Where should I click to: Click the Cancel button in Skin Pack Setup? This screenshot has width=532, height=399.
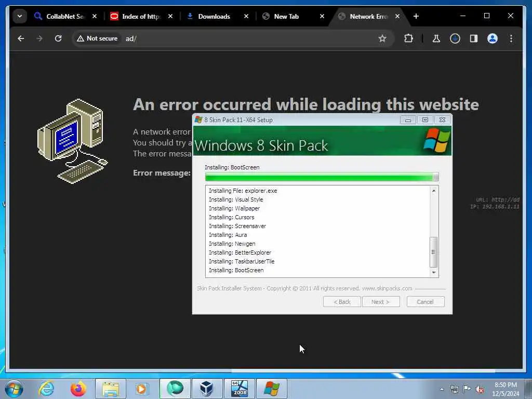pos(425,302)
